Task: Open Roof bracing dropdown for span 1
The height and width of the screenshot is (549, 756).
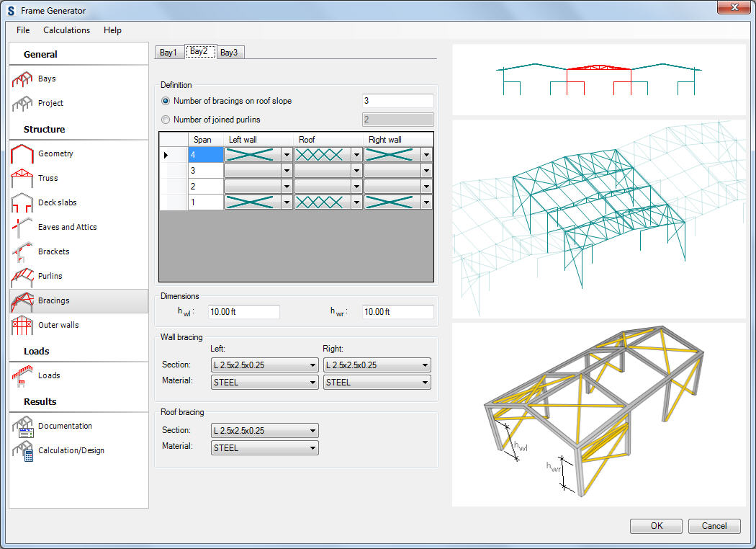Action: 357,202
